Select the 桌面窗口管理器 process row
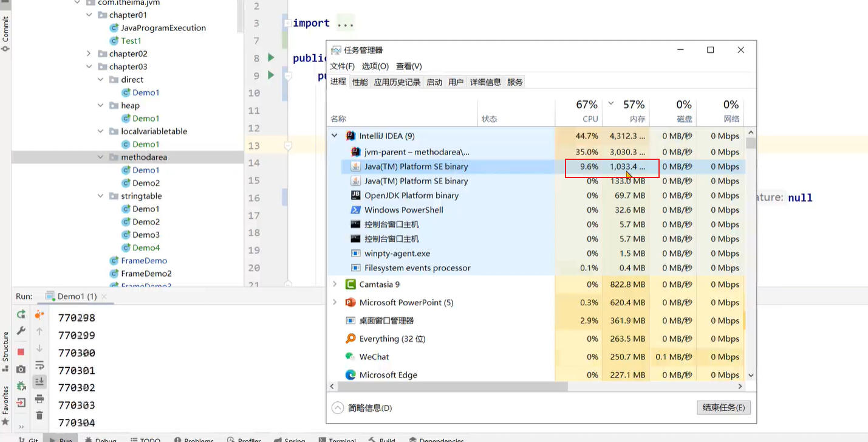This screenshot has width=868, height=442. click(536, 320)
